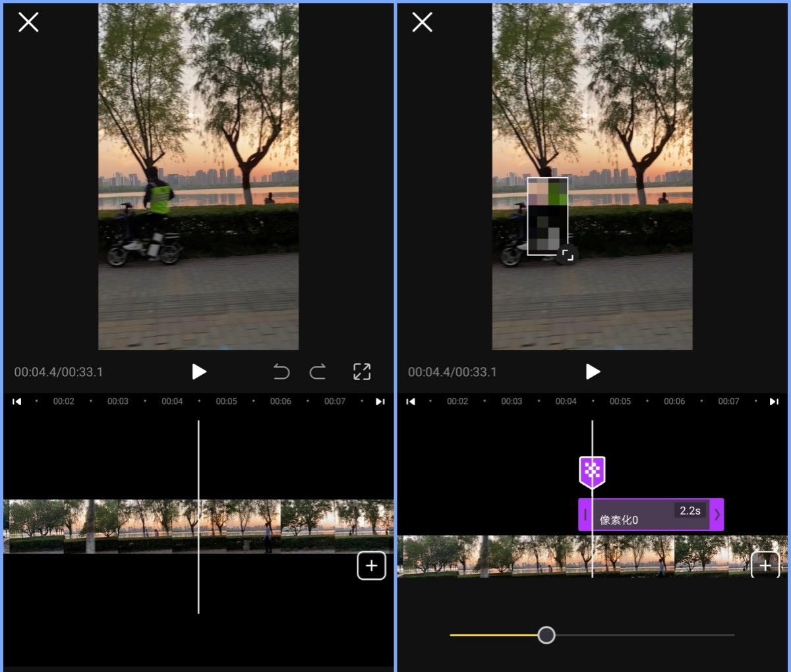Click the left trim handle of 像素化0

[585, 515]
